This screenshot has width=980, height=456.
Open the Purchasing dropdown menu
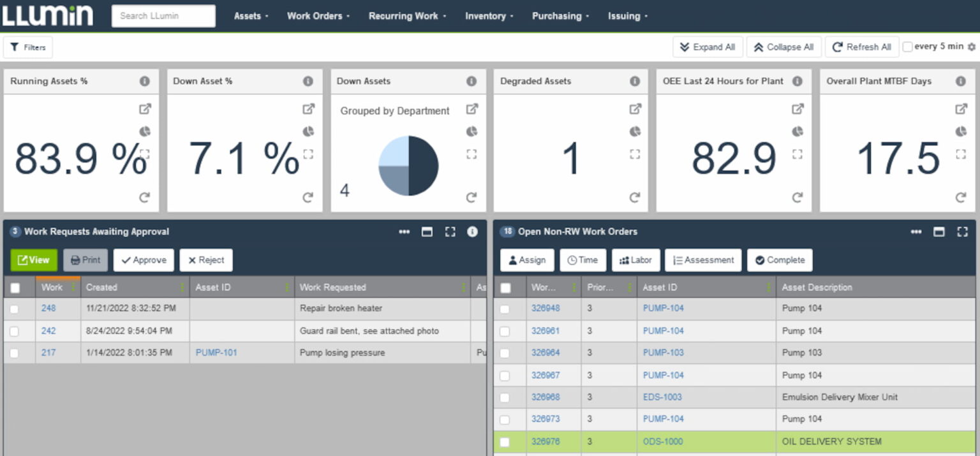pos(560,16)
